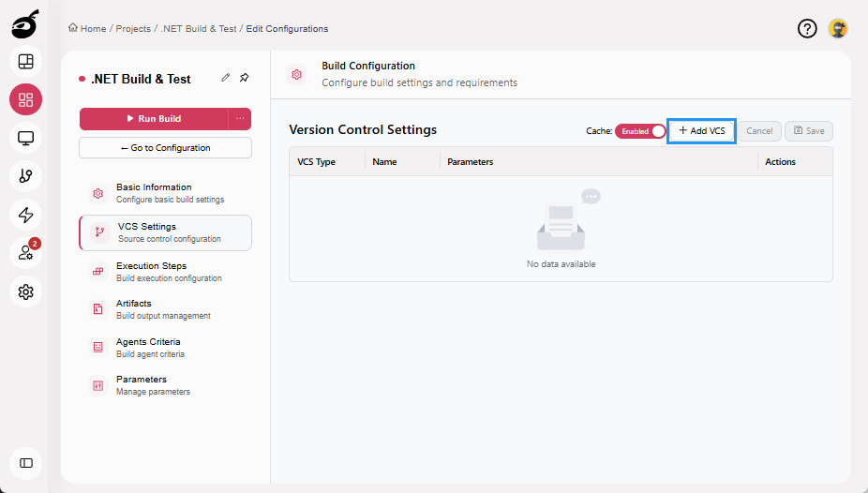Click the app logo at top-left
The image size is (868, 493).
click(25, 24)
